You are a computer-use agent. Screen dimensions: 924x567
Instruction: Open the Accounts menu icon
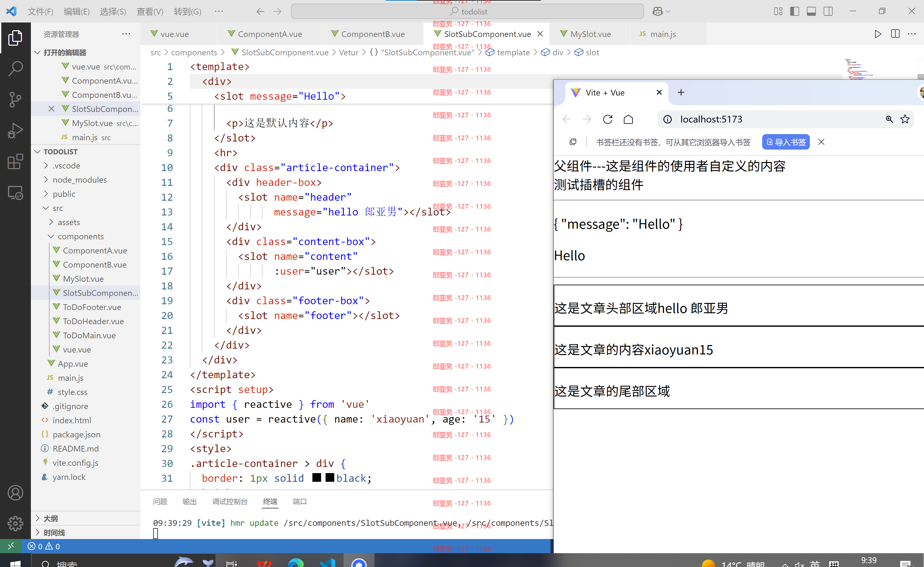[15, 493]
